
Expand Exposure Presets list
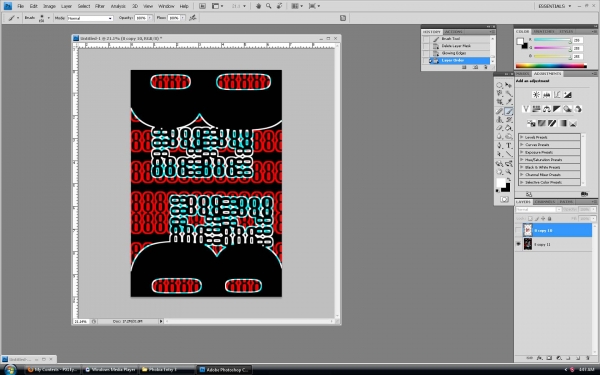[521, 152]
